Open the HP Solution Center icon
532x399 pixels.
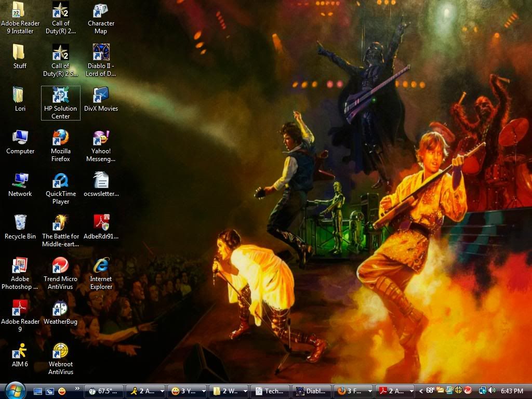tap(60, 96)
